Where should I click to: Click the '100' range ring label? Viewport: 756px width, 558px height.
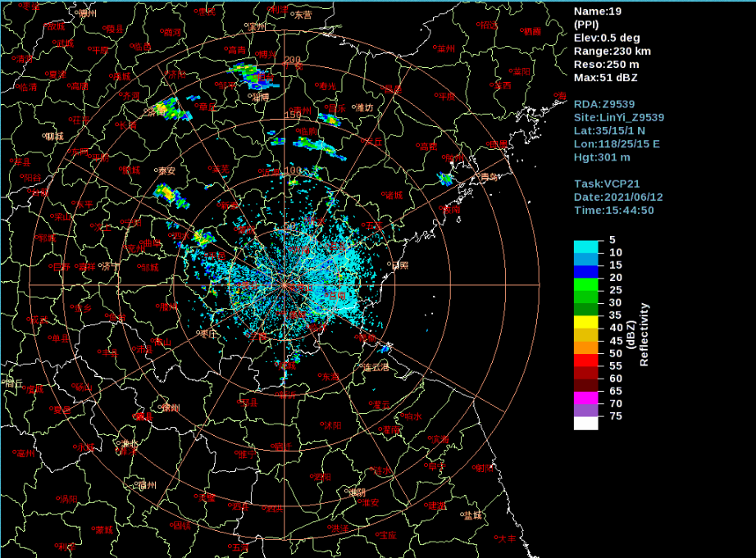pyautogui.click(x=294, y=170)
